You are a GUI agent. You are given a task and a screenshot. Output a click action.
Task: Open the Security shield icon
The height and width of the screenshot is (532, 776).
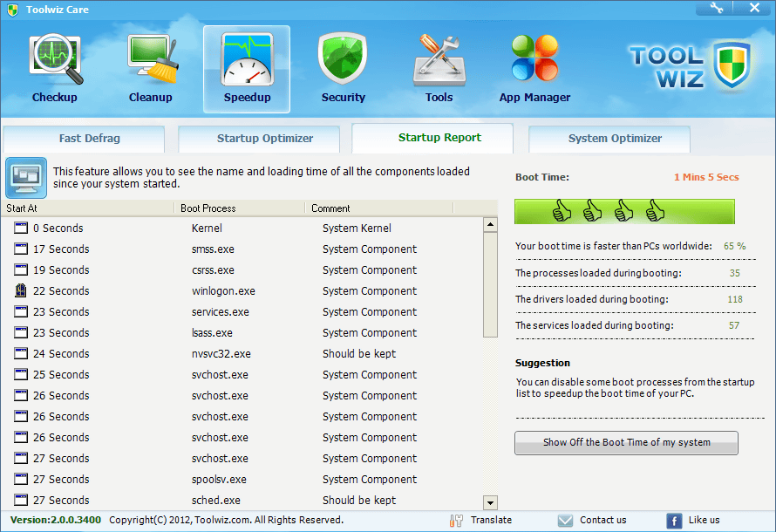[x=343, y=59]
